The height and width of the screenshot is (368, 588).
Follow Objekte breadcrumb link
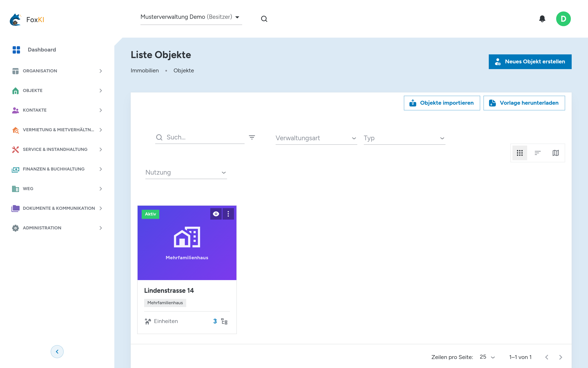click(x=184, y=71)
